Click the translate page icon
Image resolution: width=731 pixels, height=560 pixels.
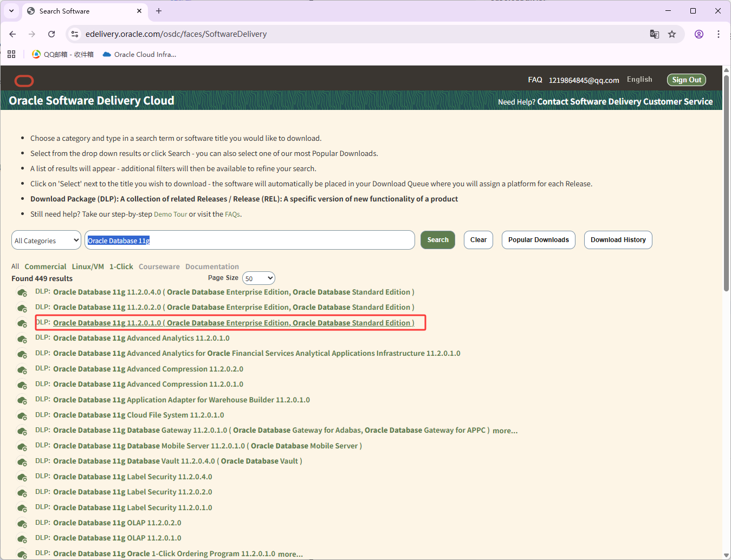655,34
